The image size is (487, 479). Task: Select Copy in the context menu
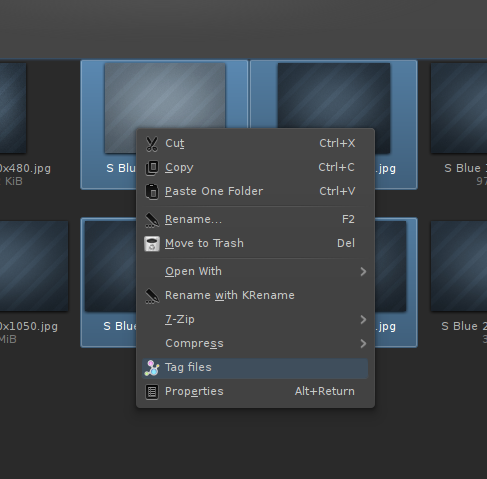click(x=255, y=168)
